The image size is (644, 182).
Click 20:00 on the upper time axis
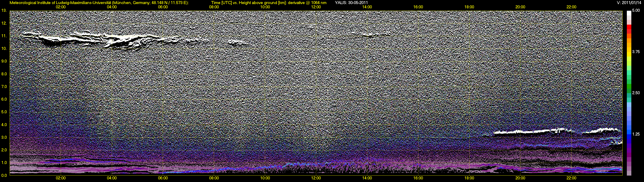coord(520,7)
